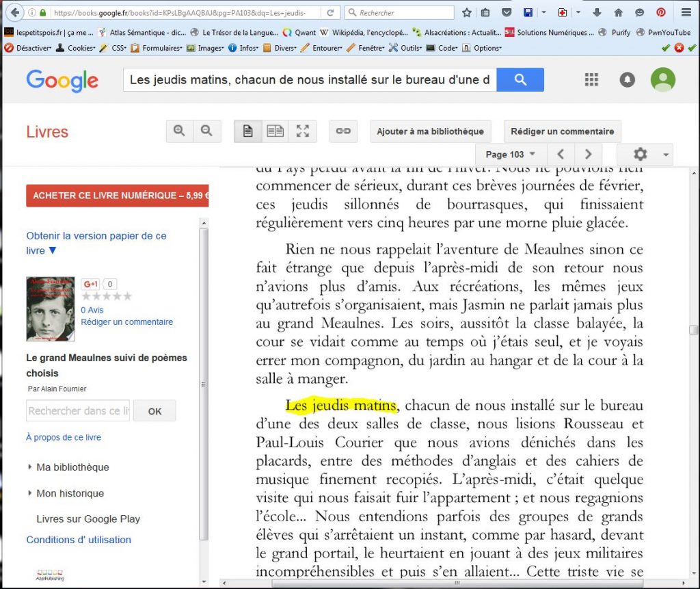This screenshot has width=700, height=589.
Task: Open the Page 103 dropdown
Action: [510, 155]
